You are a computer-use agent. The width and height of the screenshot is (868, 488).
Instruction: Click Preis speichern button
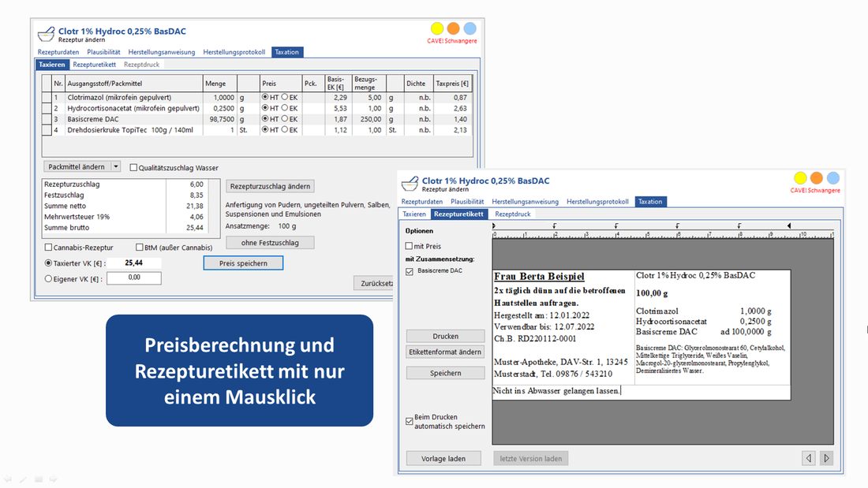[x=243, y=263]
